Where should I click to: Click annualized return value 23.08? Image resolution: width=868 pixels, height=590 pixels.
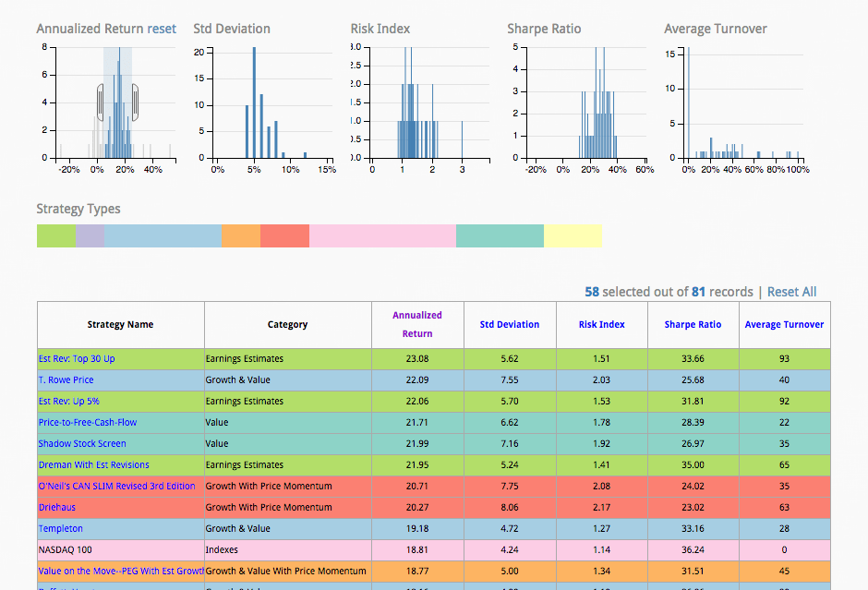[x=417, y=358]
